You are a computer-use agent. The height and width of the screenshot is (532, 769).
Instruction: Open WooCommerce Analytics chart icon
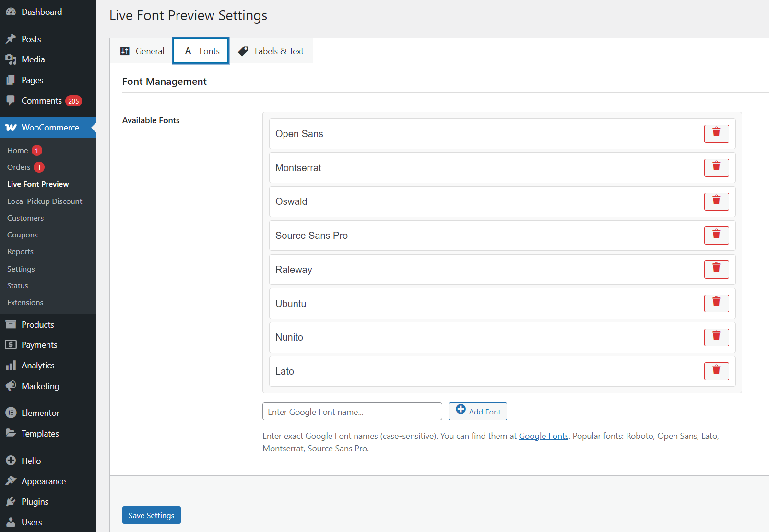pos(11,365)
